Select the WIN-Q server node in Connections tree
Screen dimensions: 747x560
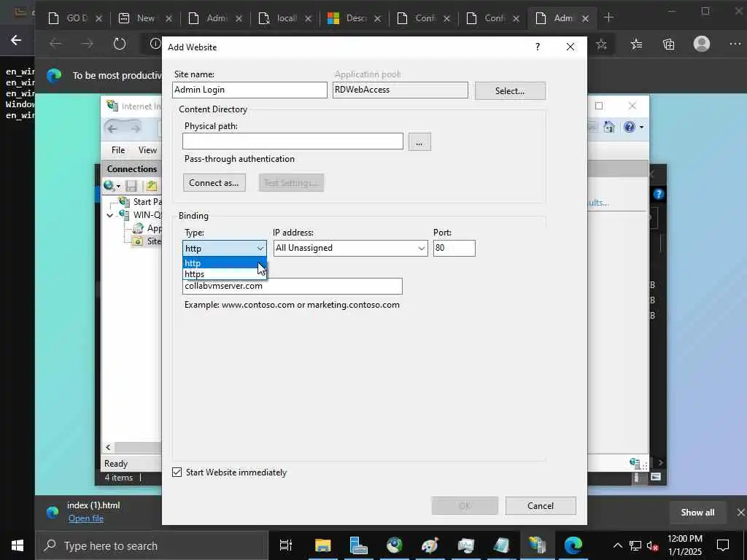pyautogui.click(x=124, y=214)
